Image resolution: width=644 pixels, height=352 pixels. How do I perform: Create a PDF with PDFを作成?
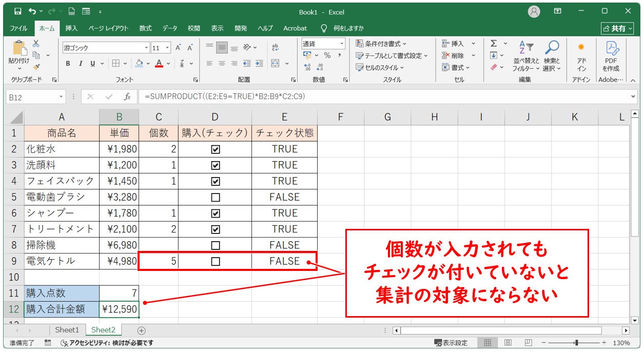coord(611,56)
